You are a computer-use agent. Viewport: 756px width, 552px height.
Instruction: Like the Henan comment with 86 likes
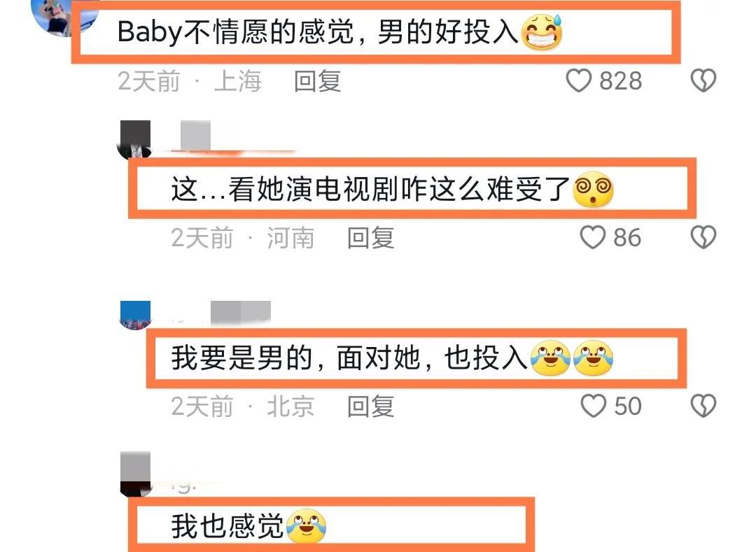pyautogui.click(x=592, y=237)
